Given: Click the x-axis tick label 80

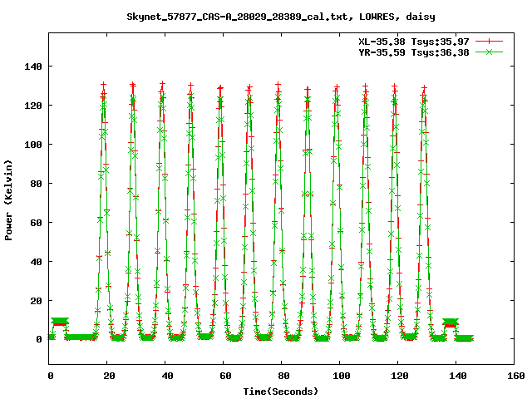Looking at the screenshot, I should click(x=283, y=376).
